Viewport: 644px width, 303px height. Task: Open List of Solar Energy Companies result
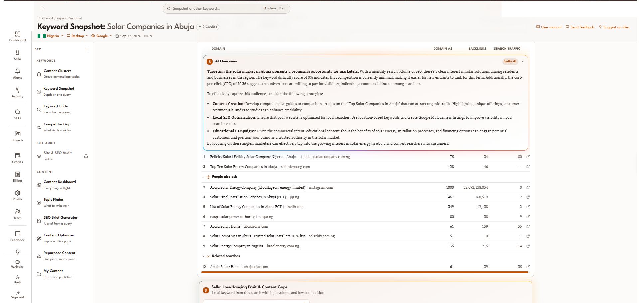[x=246, y=207]
